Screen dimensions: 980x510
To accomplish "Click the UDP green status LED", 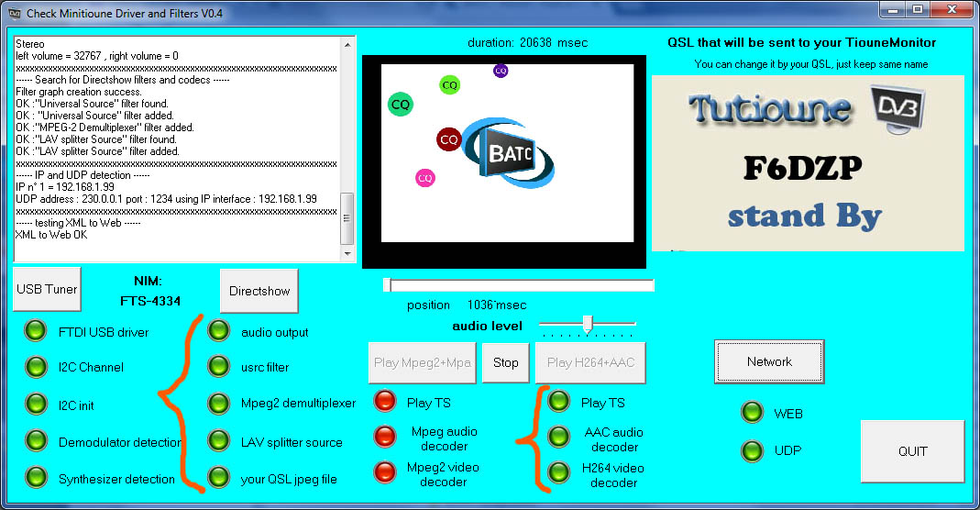I will 752,450.
